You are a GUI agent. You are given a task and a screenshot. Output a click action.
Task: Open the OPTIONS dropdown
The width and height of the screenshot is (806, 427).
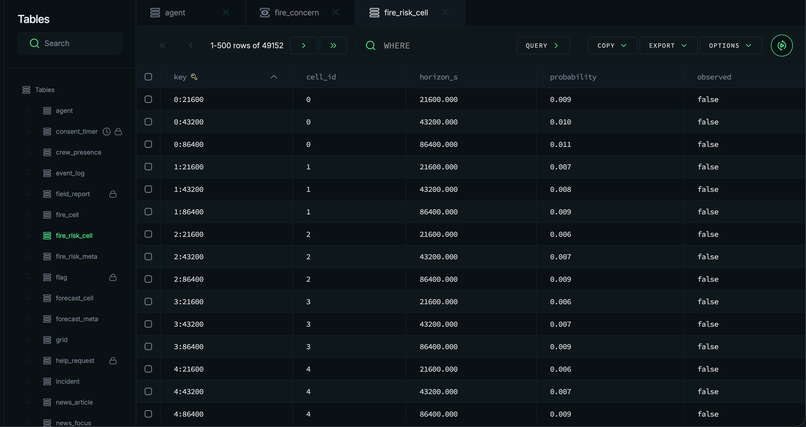[730, 46]
